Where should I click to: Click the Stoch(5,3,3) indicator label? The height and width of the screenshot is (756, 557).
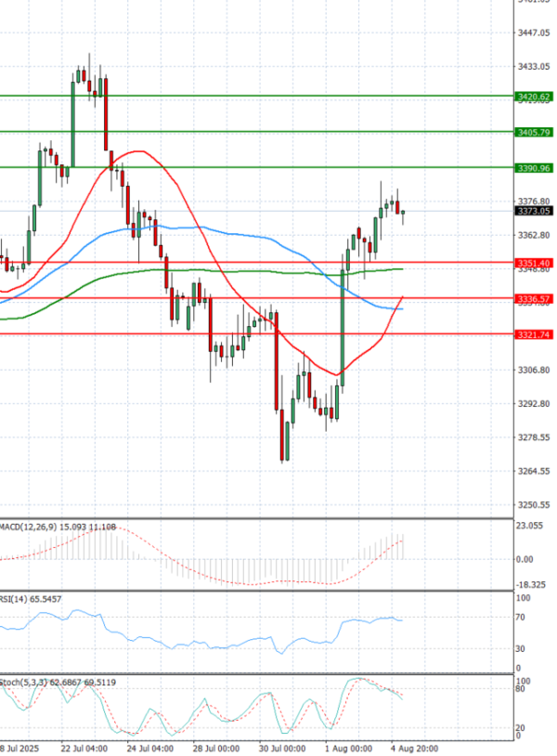58,683
